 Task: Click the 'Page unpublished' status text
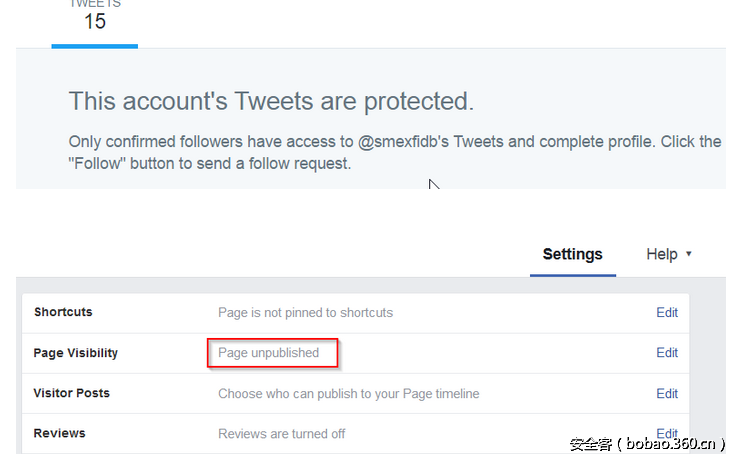[269, 353]
